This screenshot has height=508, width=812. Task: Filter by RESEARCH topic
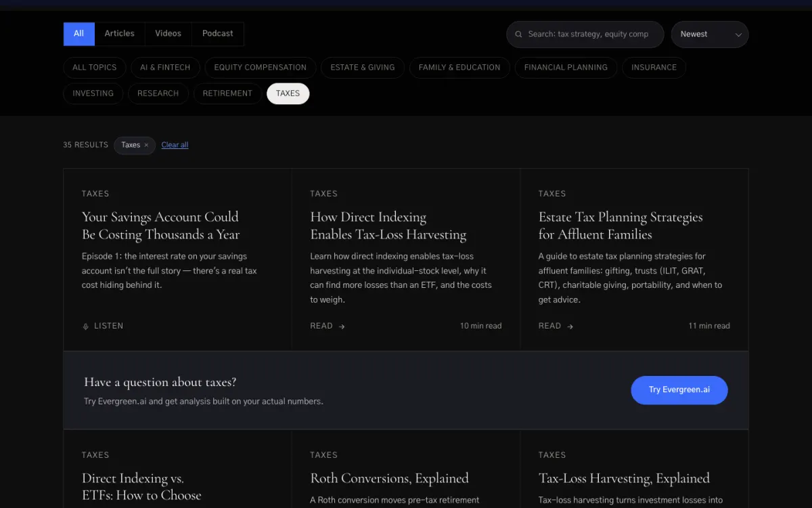pyautogui.click(x=158, y=93)
